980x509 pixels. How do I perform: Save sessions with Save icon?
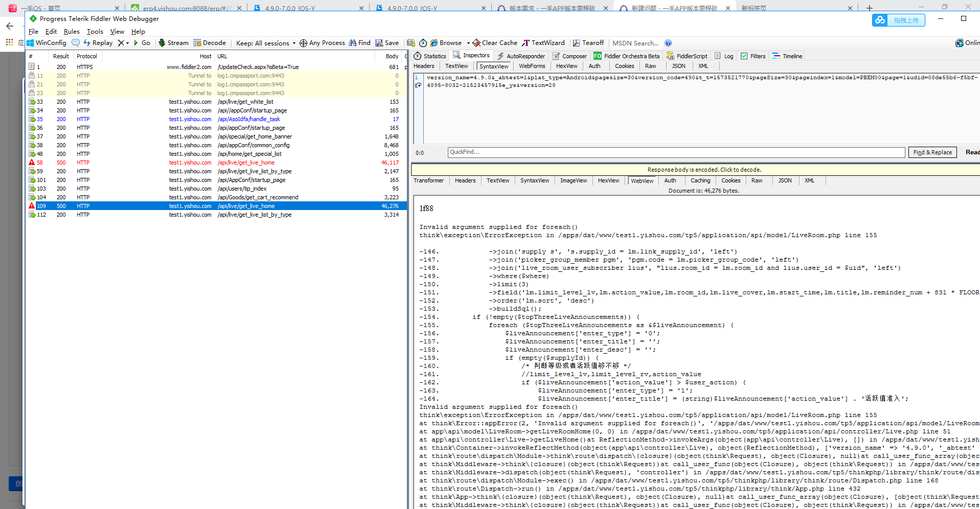(387, 43)
